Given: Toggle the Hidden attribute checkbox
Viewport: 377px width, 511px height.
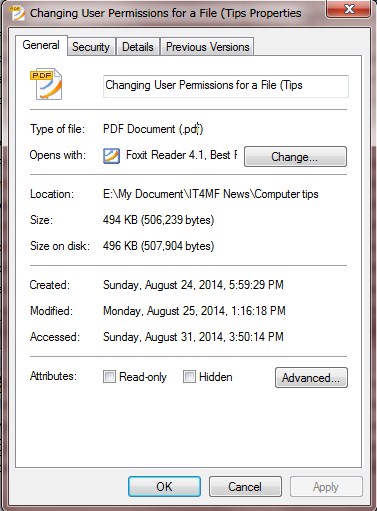Looking at the screenshot, I should click(189, 377).
